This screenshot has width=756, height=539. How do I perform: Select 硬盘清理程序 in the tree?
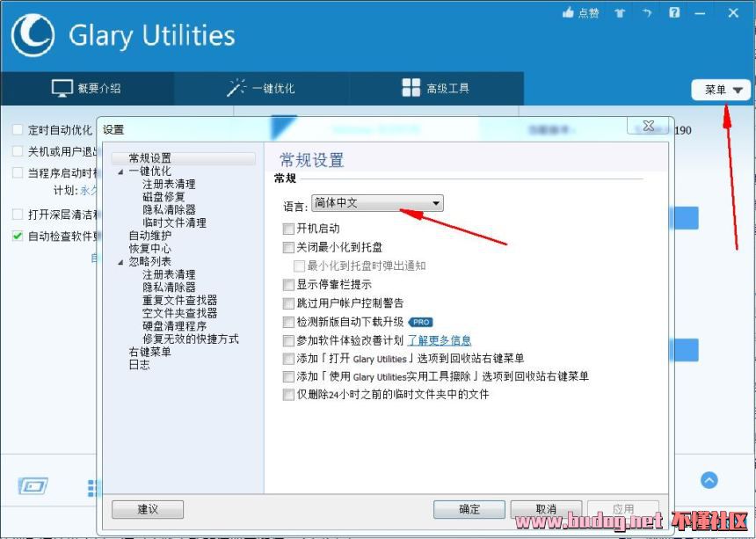(174, 326)
